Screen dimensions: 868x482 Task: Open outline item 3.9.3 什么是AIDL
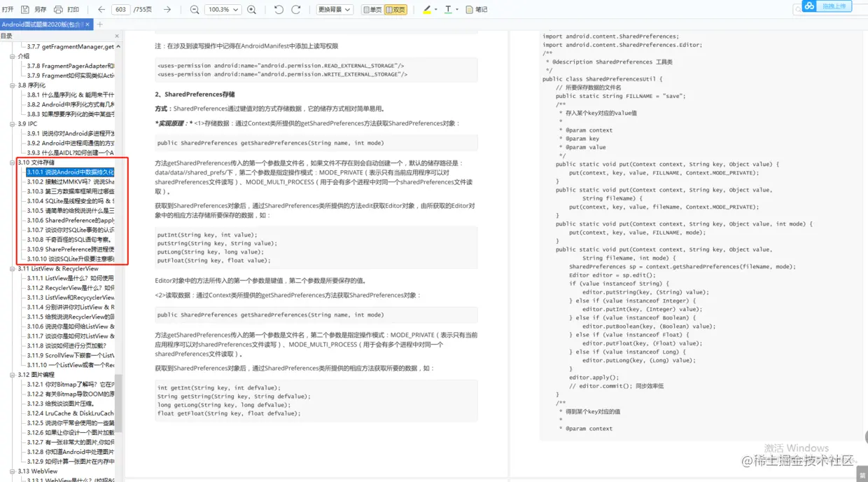[70, 153]
